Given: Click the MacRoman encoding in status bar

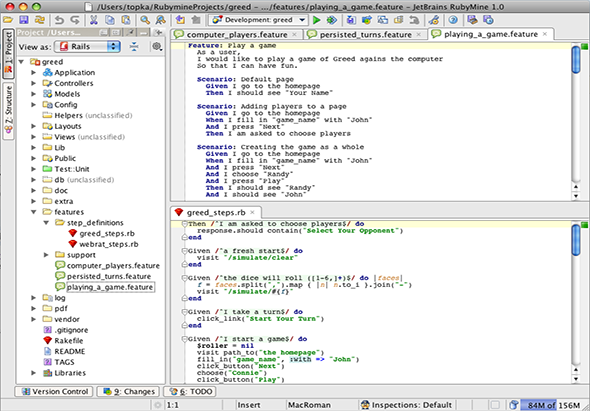Looking at the screenshot, I should (x=309, y=405).
